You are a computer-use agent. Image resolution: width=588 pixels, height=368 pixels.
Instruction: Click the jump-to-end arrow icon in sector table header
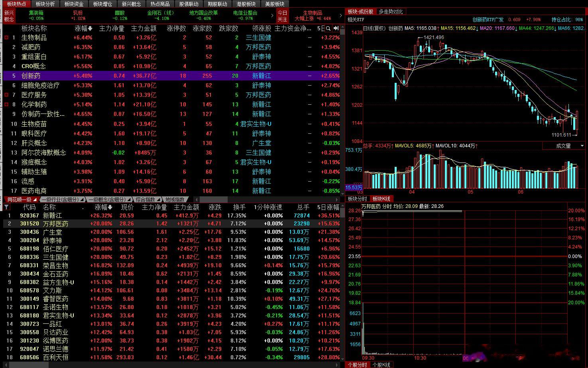(336, 29)
